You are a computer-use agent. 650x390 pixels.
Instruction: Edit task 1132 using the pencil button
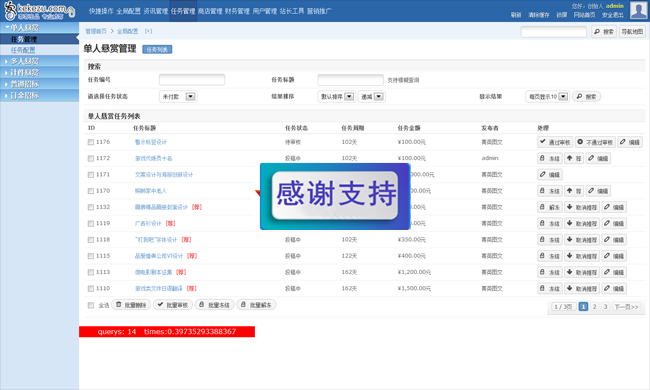point(614,207)
